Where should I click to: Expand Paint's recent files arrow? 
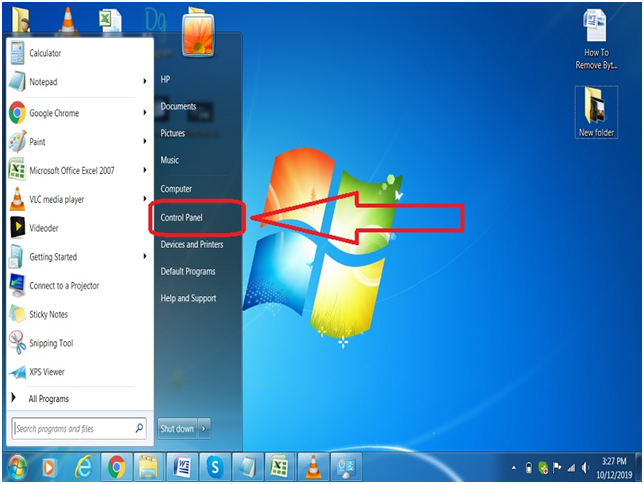(145, 141)
